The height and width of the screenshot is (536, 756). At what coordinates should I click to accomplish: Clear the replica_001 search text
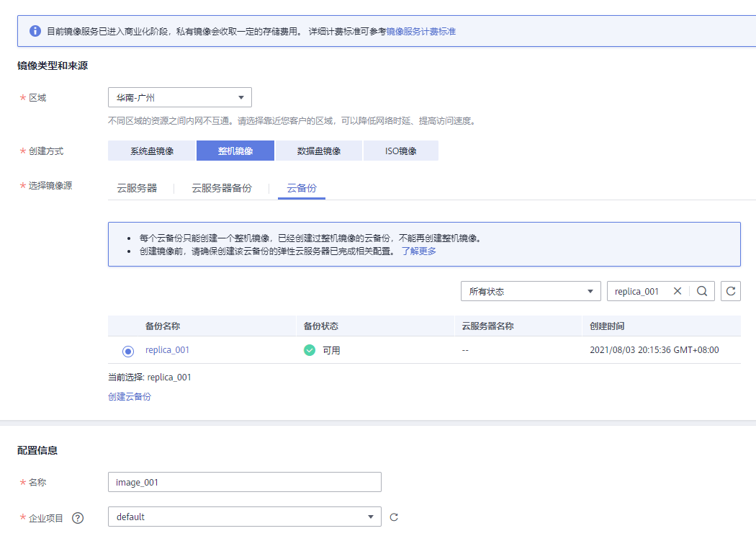pyautogui.click(x=678, y=291)
